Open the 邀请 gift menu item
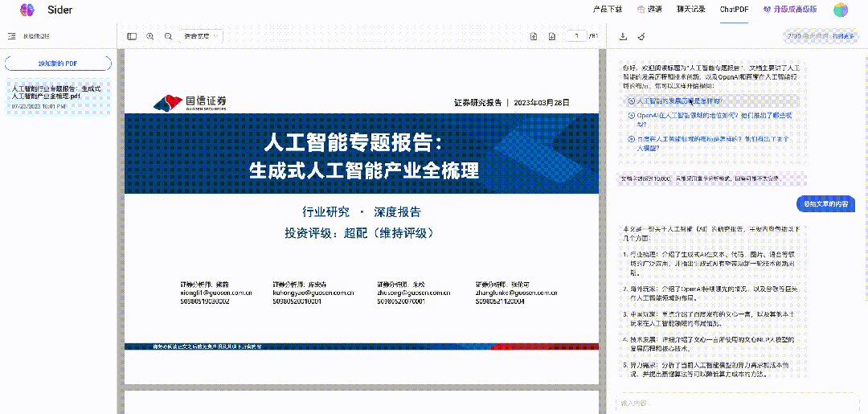 click(649, 10)
